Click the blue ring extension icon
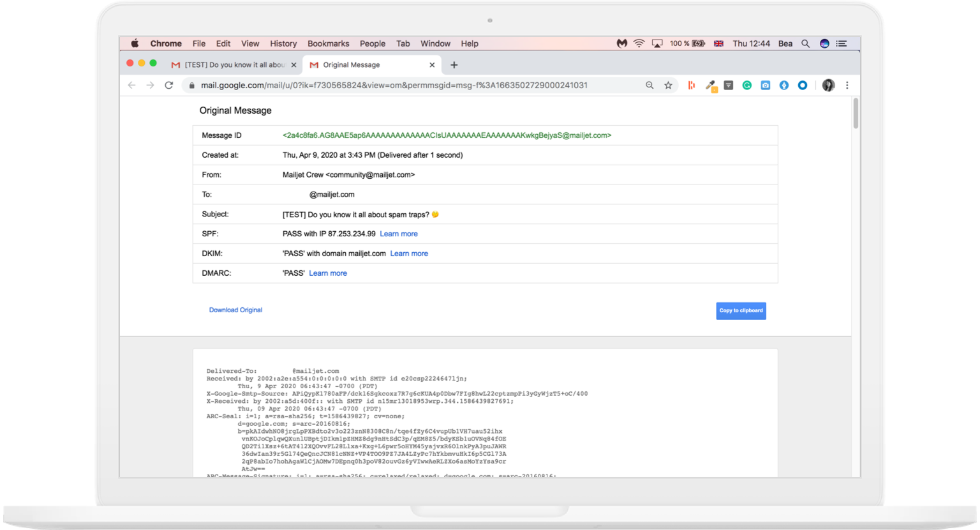 pos(803,85)
